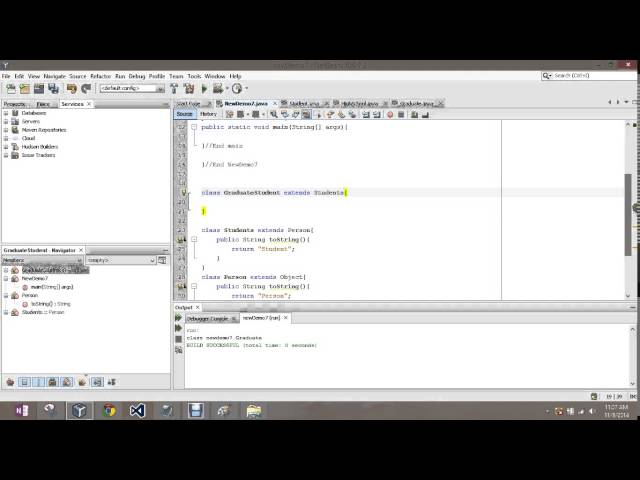Select the Issue Trackers node

click(x=38, y=155)
